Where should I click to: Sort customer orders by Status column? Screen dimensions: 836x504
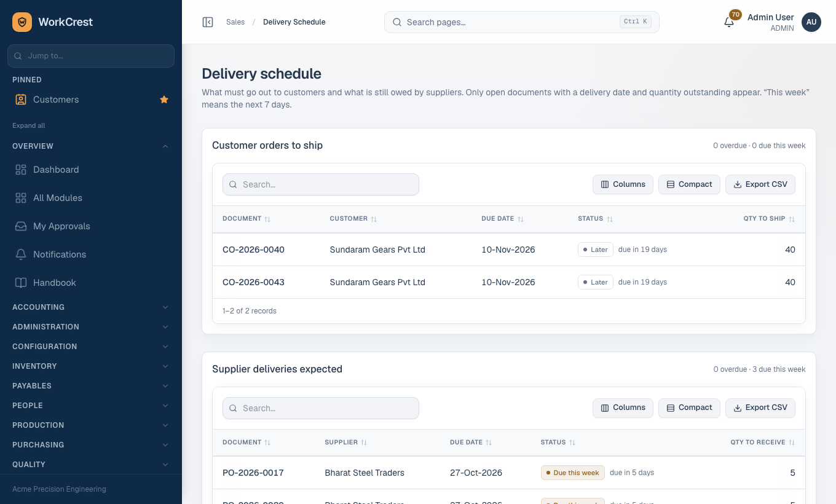[596, 219]
